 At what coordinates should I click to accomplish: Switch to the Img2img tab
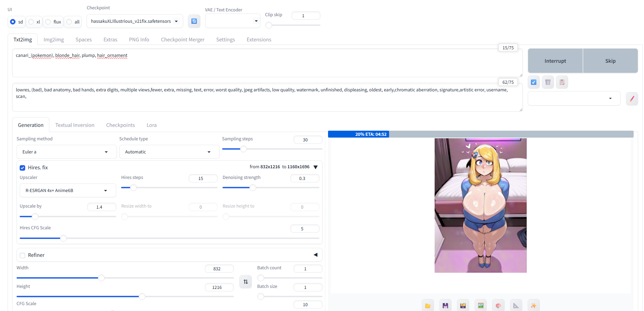pos(54,40)
